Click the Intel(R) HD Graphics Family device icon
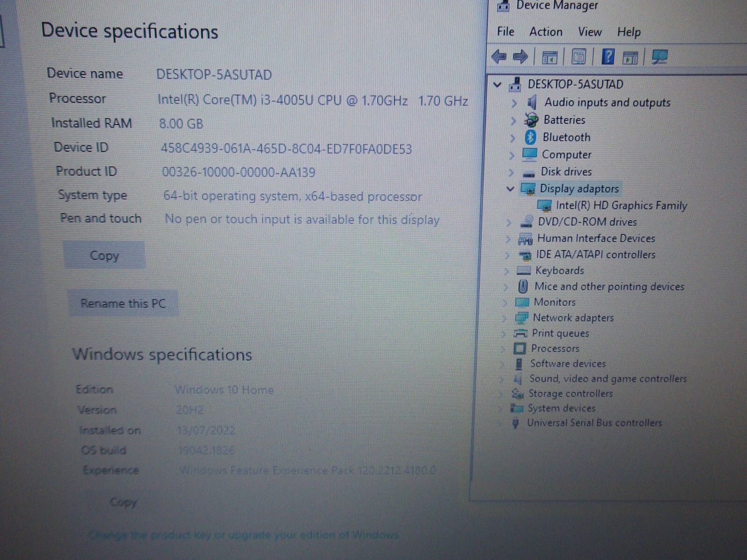This screenshot has height=560, width=747. pos(544,205)
